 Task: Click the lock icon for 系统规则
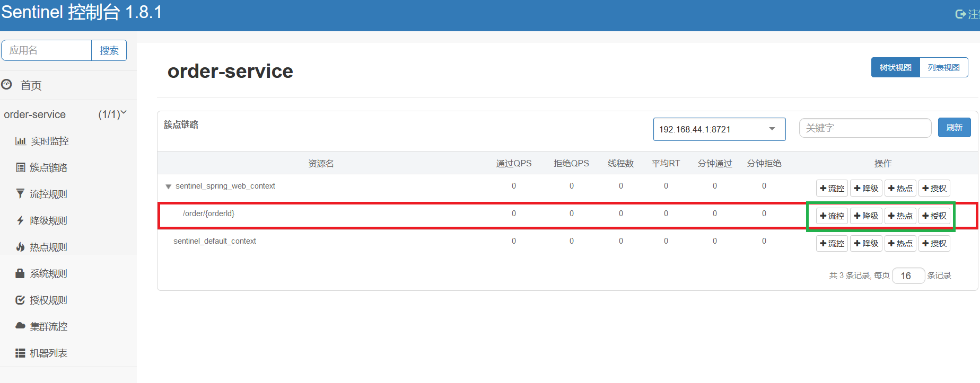(20, 273)
